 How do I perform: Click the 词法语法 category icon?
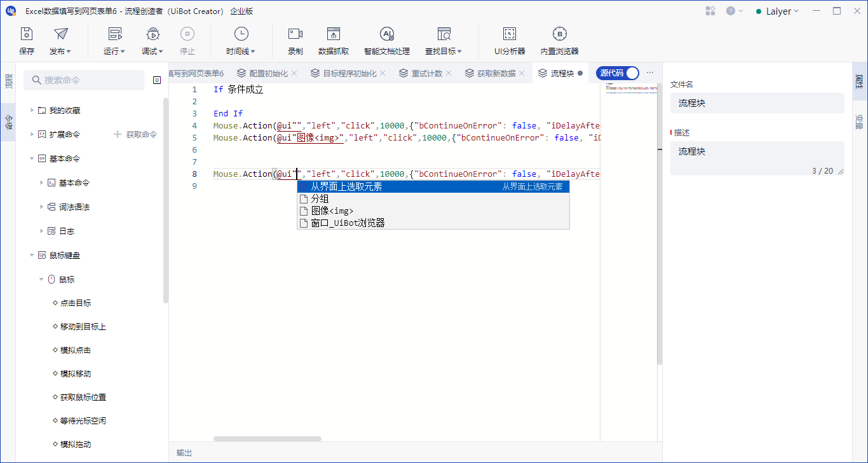(x=51, y=207)
